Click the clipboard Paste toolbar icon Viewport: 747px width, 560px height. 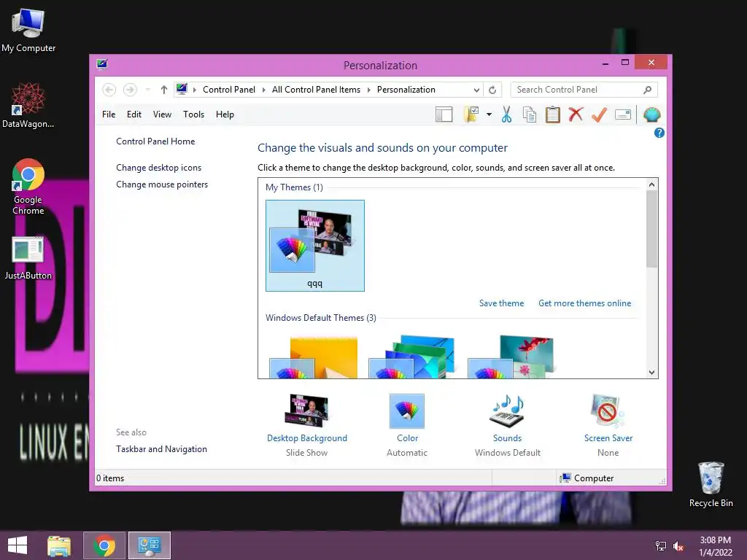pyautogui.click(x=553, y=114)
